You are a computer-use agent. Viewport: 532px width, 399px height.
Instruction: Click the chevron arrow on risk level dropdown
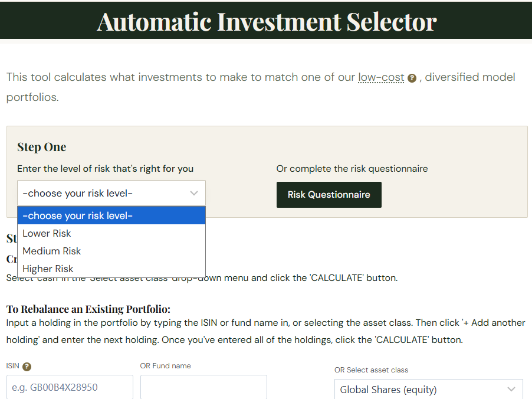tap(194, 193)
